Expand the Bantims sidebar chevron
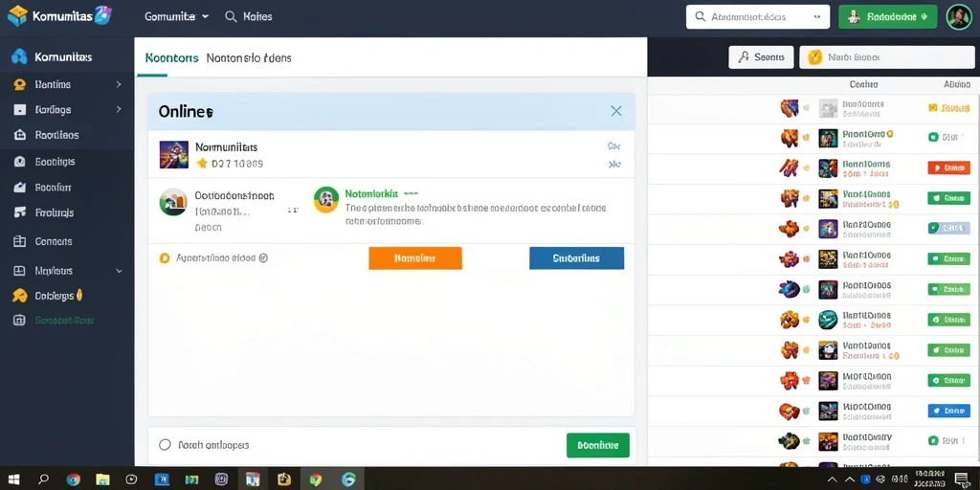 [119, 84]
